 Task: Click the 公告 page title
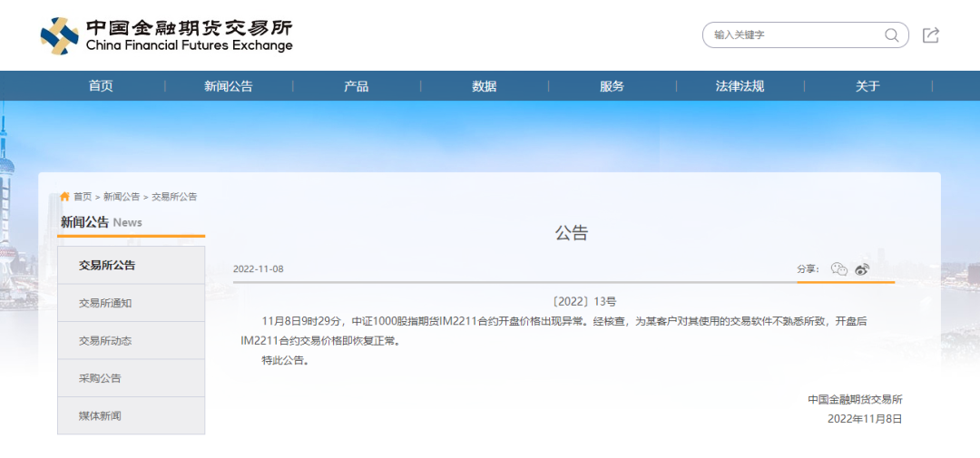[572, 233]
